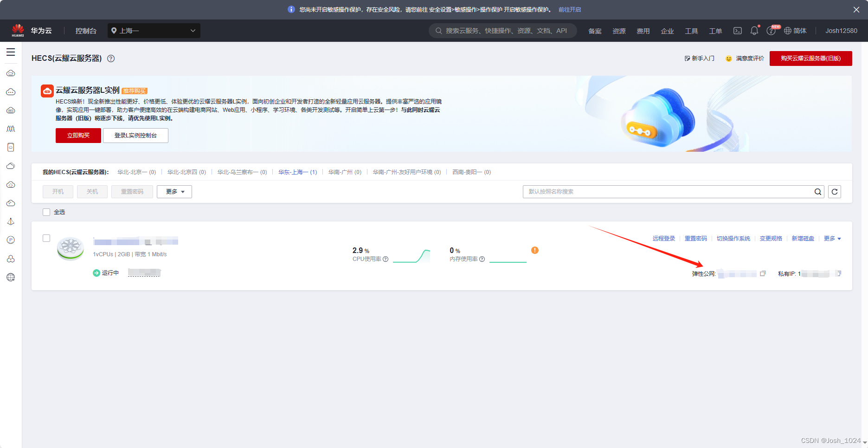The height and width of the screenshot is (448, 868).
Task: Open the sidebar pyramid icon
Action: tap(11, 222)
